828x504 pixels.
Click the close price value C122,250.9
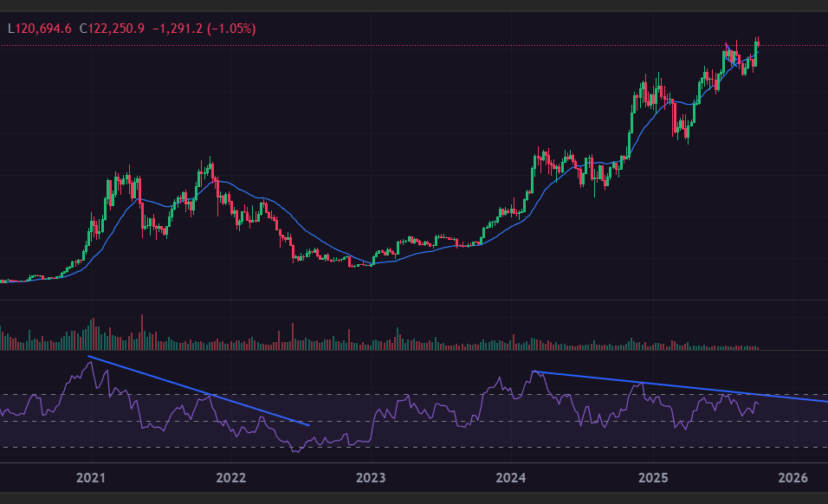pyautogui.click(x=112, y=29)
